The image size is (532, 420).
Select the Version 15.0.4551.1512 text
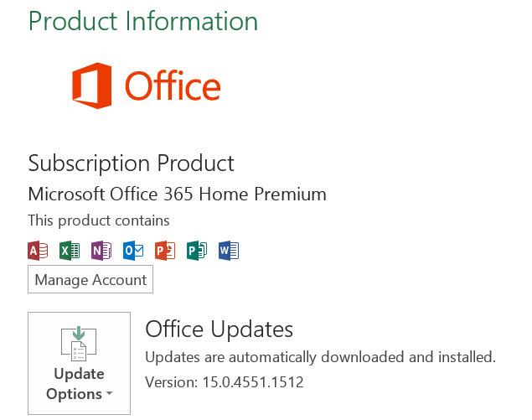pos(225,382)
